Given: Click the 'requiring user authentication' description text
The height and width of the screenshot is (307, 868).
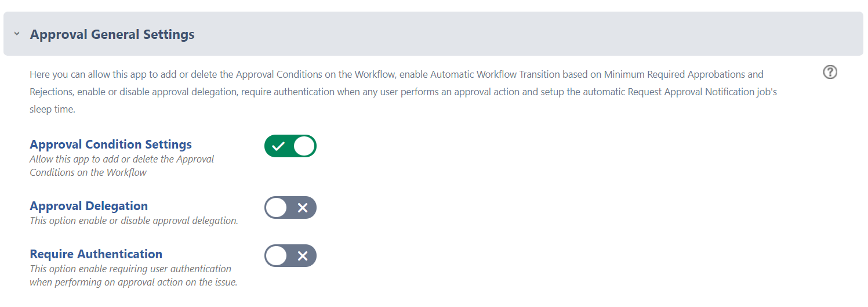Looking at the screenshot, I should 133,276.
